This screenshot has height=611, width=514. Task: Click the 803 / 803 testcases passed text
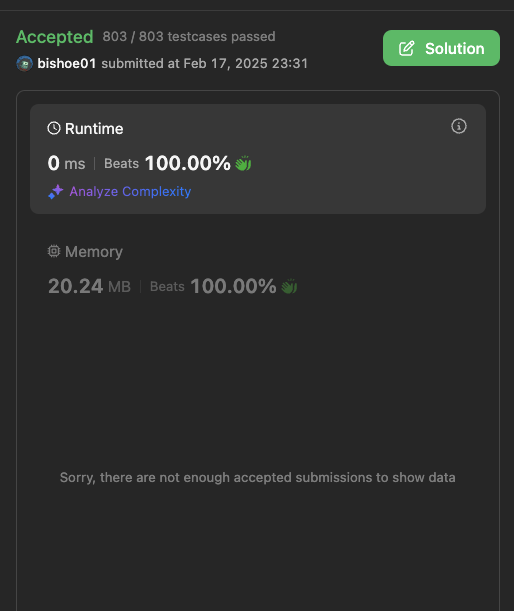point(189,37)
